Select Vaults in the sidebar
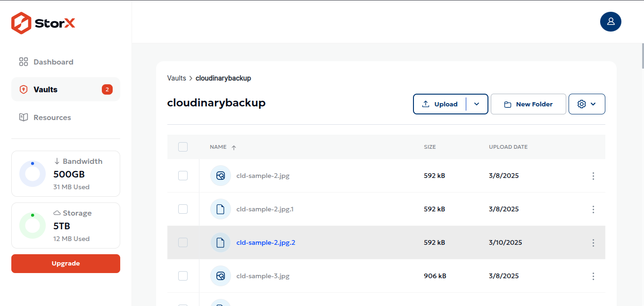 coord(66,89)
